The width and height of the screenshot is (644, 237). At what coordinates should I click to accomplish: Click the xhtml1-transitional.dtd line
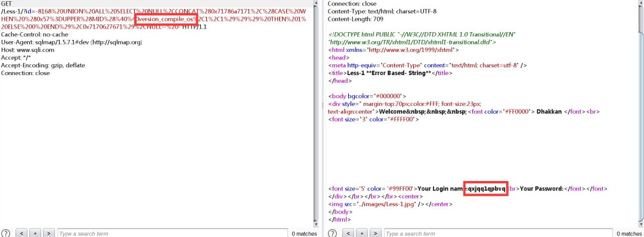tap(412, 42)
